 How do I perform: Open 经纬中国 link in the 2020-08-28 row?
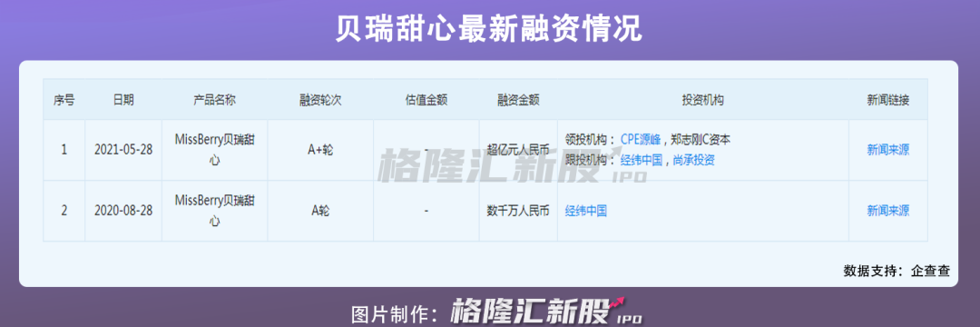(585, 211)
